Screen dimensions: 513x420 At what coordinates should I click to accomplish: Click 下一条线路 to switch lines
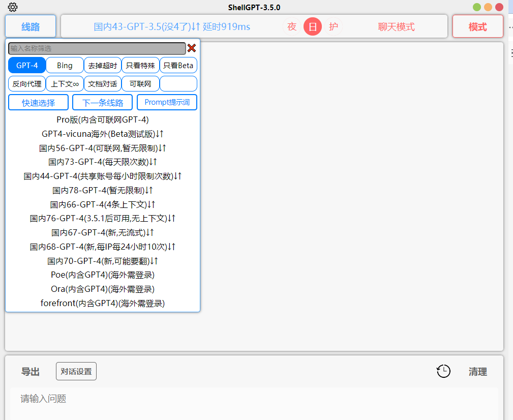coord(102,102)
